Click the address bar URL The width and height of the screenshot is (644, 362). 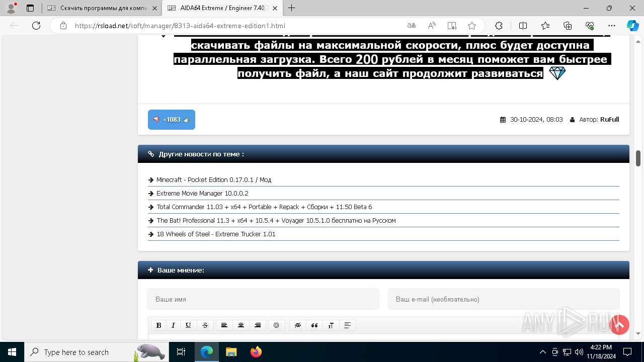(x=180, y=26)
